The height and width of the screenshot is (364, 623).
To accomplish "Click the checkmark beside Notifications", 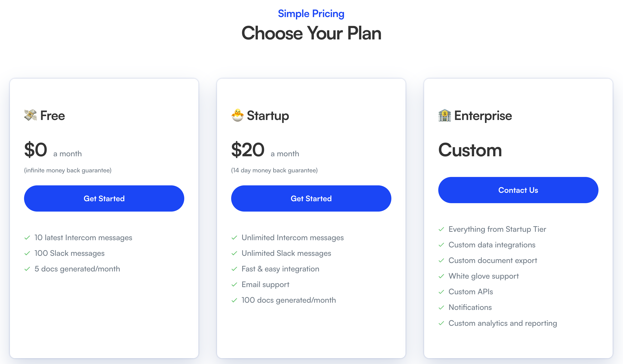I will coord(441,308).
